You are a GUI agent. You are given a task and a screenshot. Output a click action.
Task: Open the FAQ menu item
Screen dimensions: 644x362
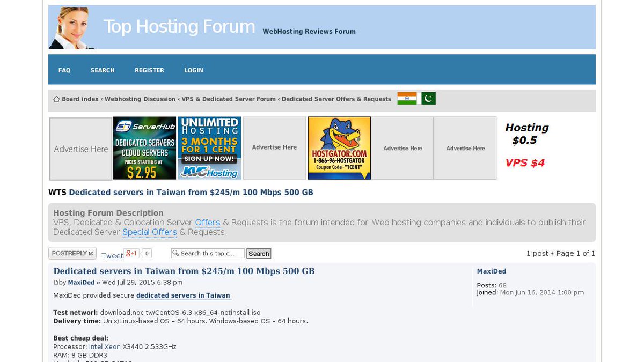pos(64,70)
